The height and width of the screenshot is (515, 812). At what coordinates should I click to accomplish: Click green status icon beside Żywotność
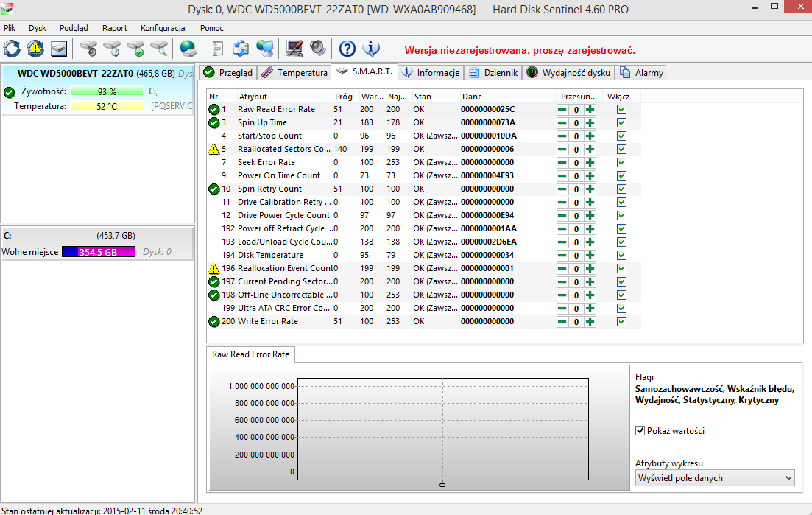tap(10, 92)
